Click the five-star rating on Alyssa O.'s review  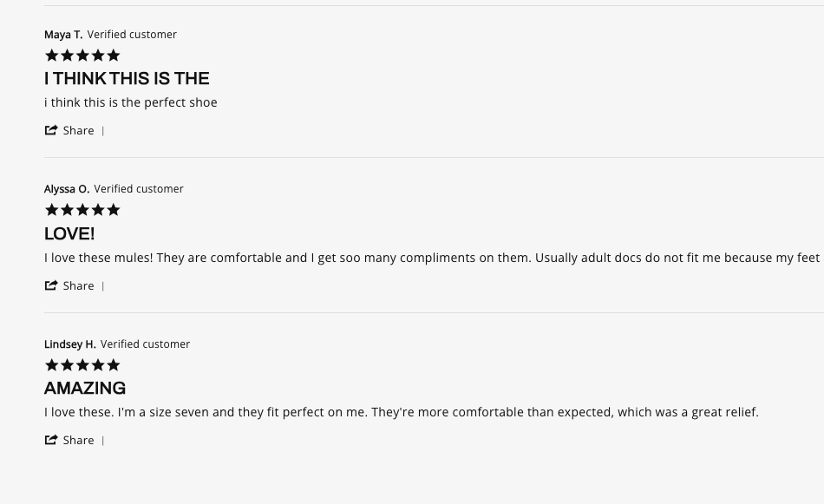point(82,210)
